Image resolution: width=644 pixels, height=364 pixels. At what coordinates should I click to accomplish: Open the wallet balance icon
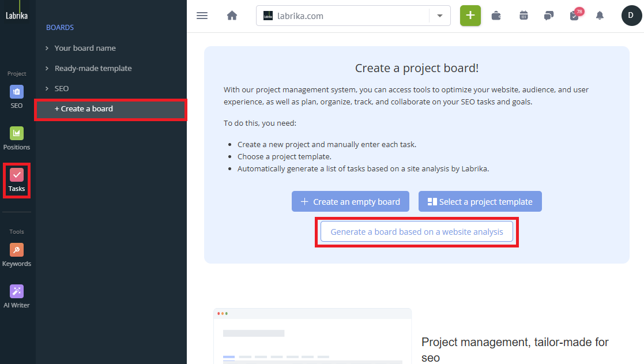tap(496, 16)
